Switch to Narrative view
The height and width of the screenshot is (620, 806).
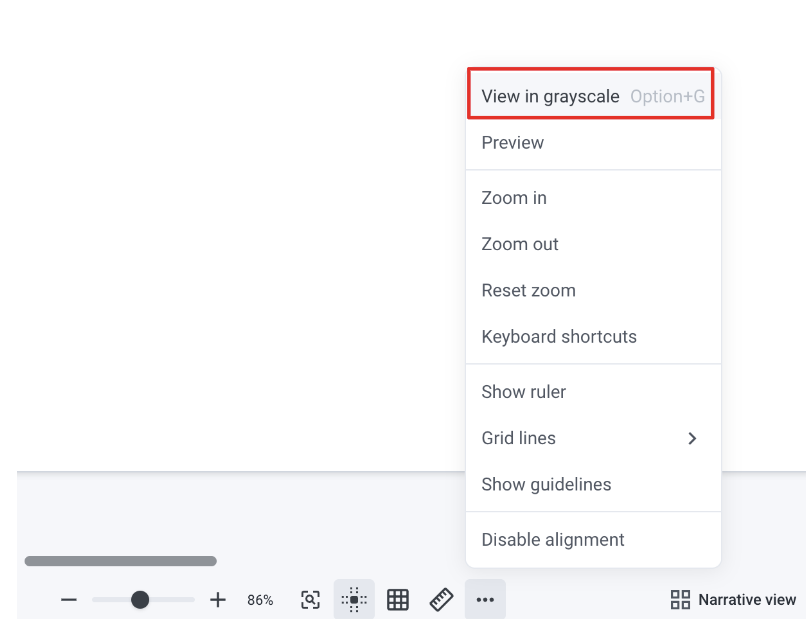coord(746,600)
